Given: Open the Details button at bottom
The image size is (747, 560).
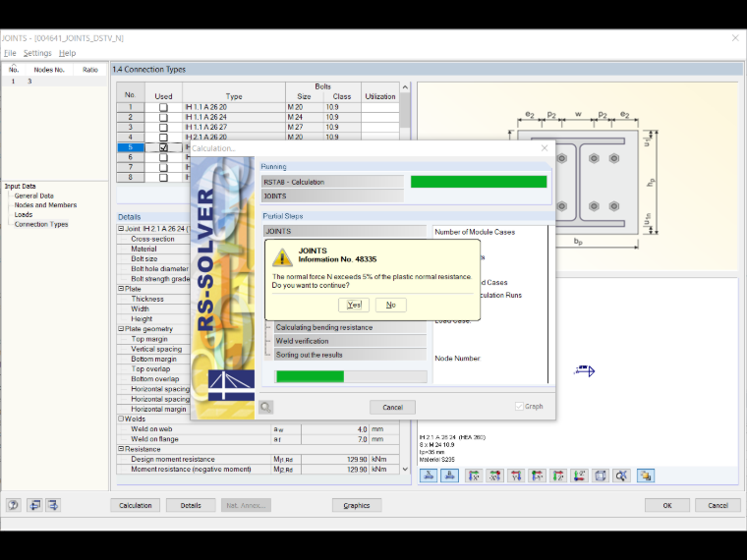Looking at the screenshot, I should coord(191,505).
